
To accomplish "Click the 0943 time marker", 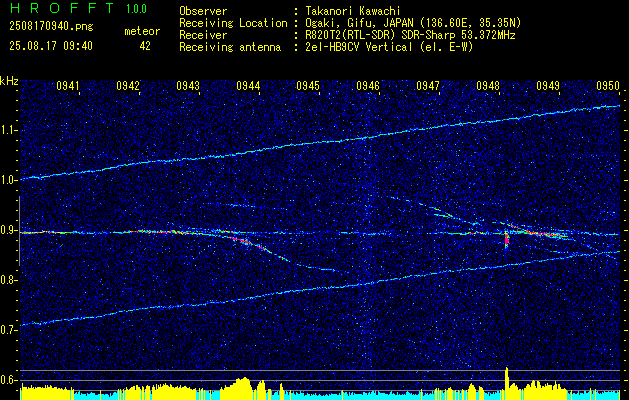I will tap(188, 86).
